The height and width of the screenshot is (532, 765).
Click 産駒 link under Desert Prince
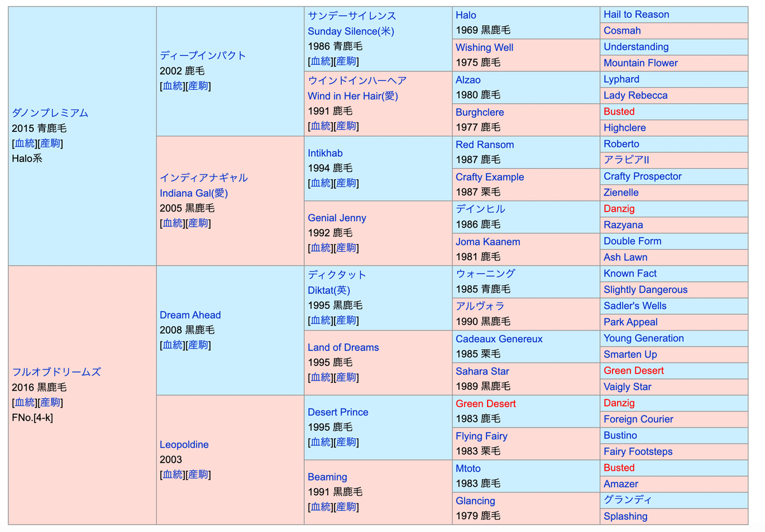coord(346,443)
